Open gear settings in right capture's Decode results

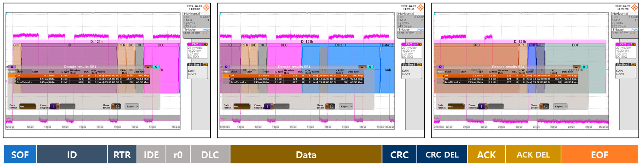point(440,67)
